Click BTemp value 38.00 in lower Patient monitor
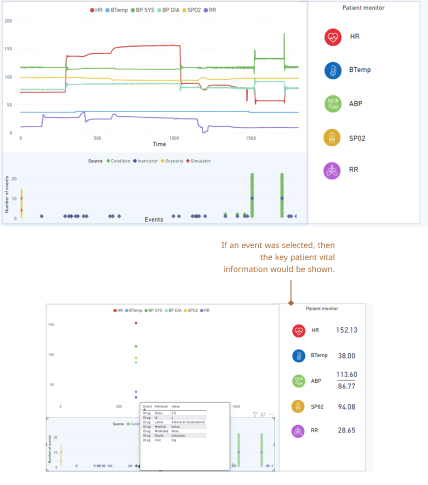The width and height of the screenshot is (428, 485). (x=347, y=356)
